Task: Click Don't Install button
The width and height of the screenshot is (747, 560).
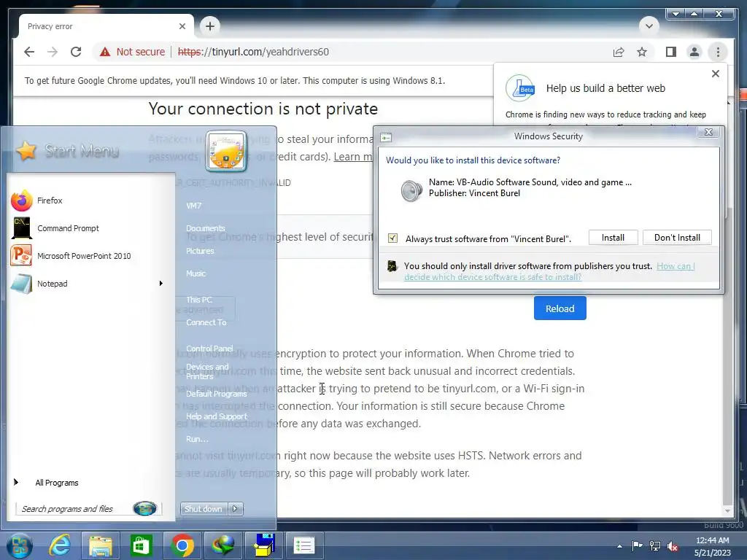Action: point(677,238)
